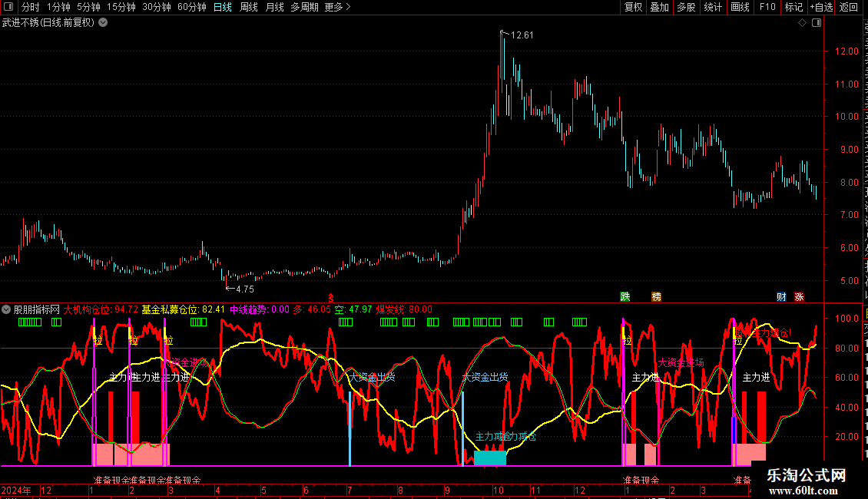The height and width of the screenshot is (499, 868).
Task: Click the 爆发线: 80.00 readout
Action: tap(404, 309)
